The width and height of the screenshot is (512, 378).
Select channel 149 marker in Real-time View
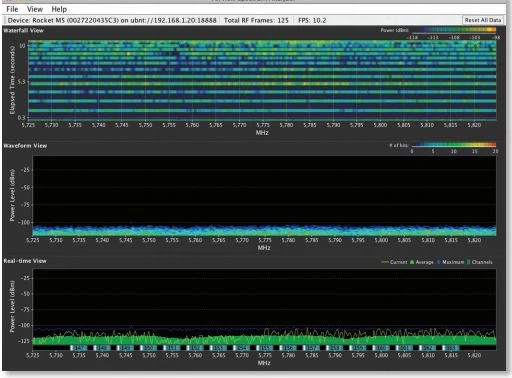(x=125, y=348)
